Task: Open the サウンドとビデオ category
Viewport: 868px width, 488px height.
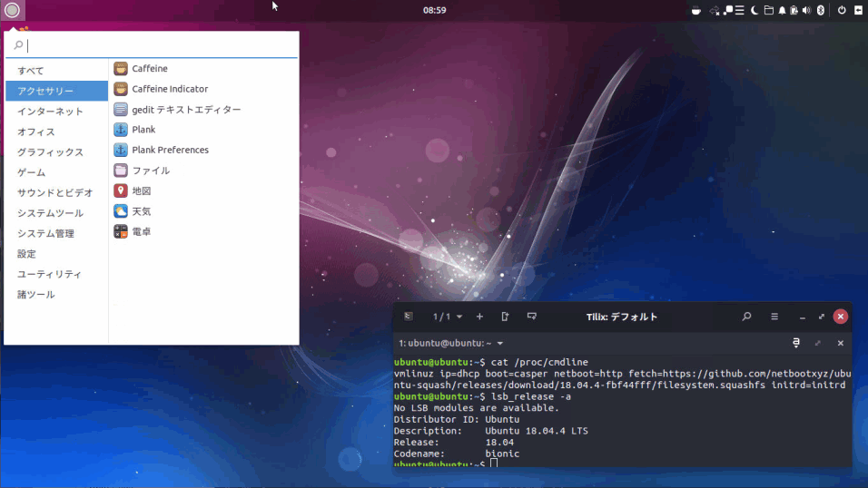Action: 56,192
